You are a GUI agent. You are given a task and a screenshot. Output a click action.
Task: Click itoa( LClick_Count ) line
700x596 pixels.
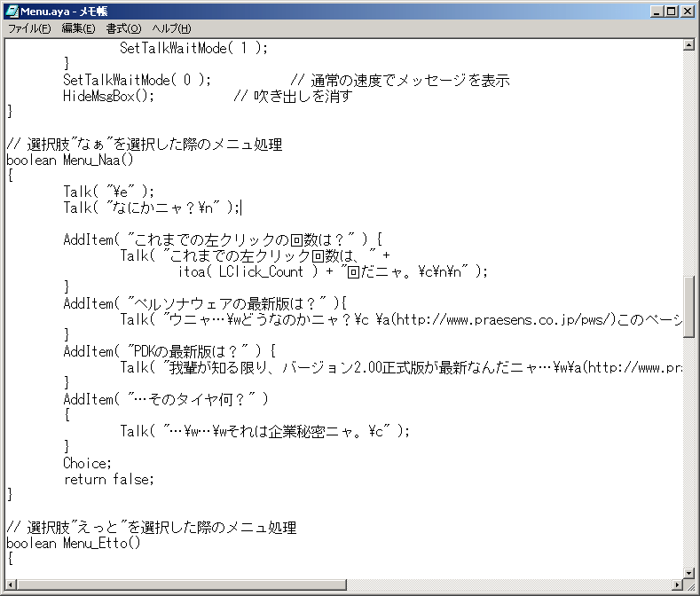pyautogui.click(x=332, y=271)
